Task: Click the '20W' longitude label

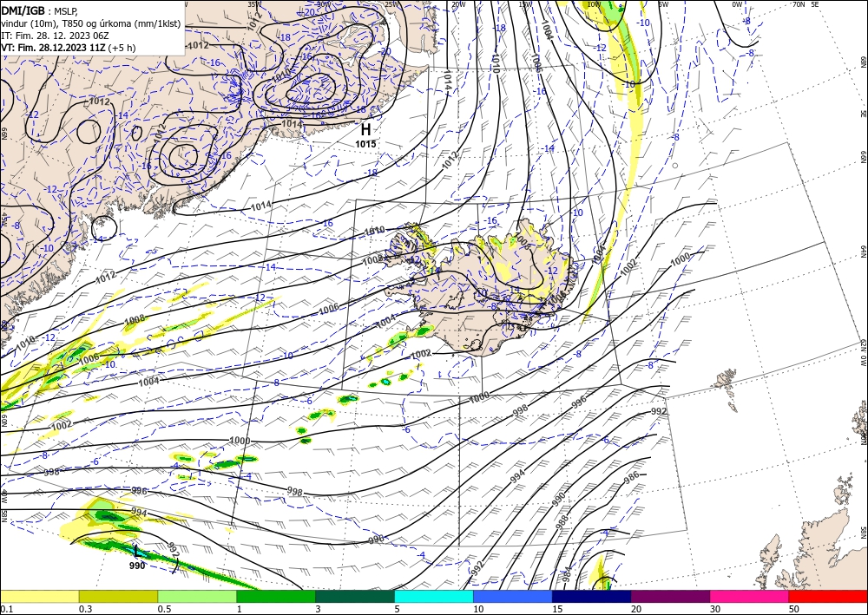Action: [458, 4]
